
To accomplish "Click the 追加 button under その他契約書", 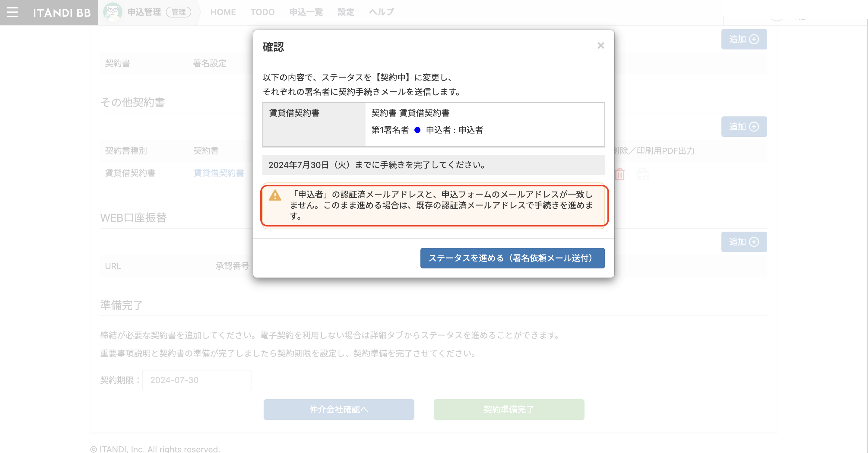I will (x=744, y=127).
